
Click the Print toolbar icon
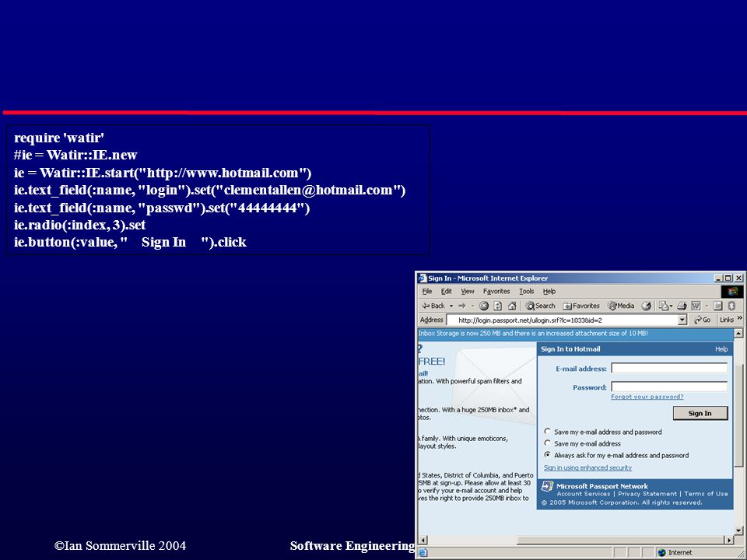[x=682, y=306]
